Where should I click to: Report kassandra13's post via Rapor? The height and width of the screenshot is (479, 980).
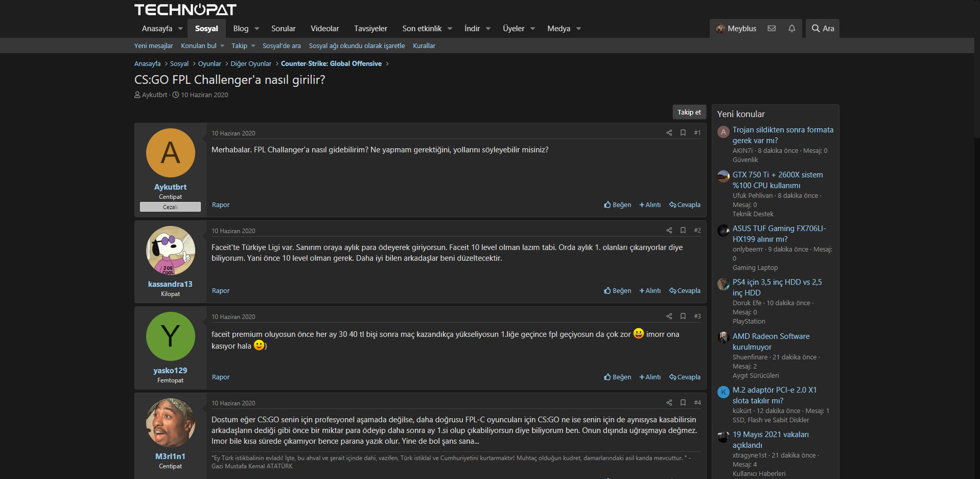click(221, 291)
